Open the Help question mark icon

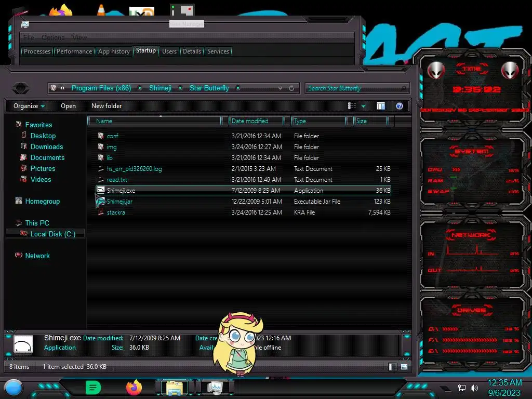(x=400, y=106)
